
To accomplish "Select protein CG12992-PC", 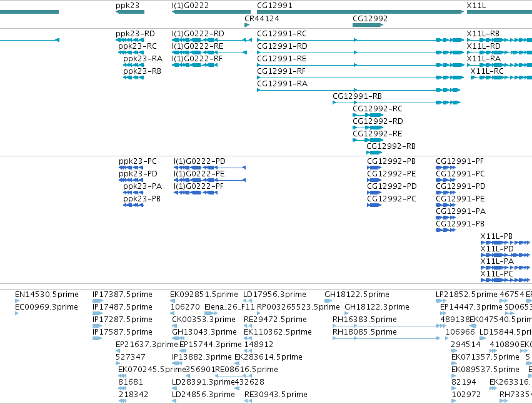I will point(391,199).
